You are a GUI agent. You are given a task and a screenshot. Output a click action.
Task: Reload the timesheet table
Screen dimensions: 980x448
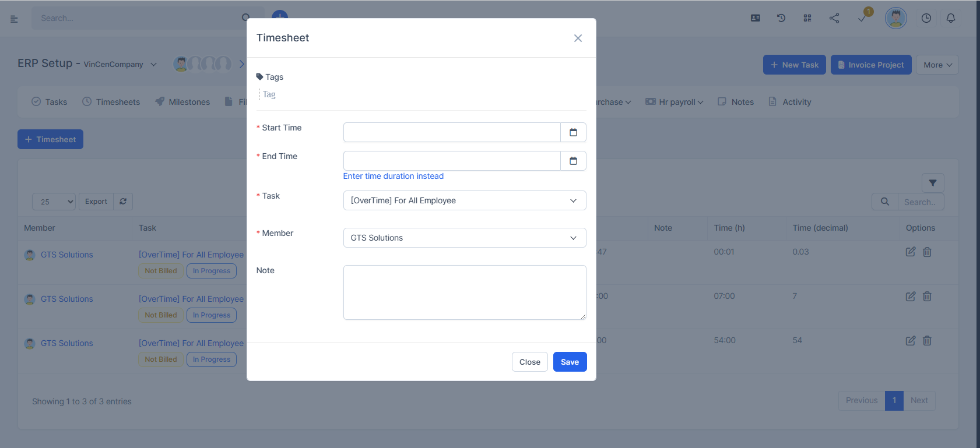click(x=123, y=202)
